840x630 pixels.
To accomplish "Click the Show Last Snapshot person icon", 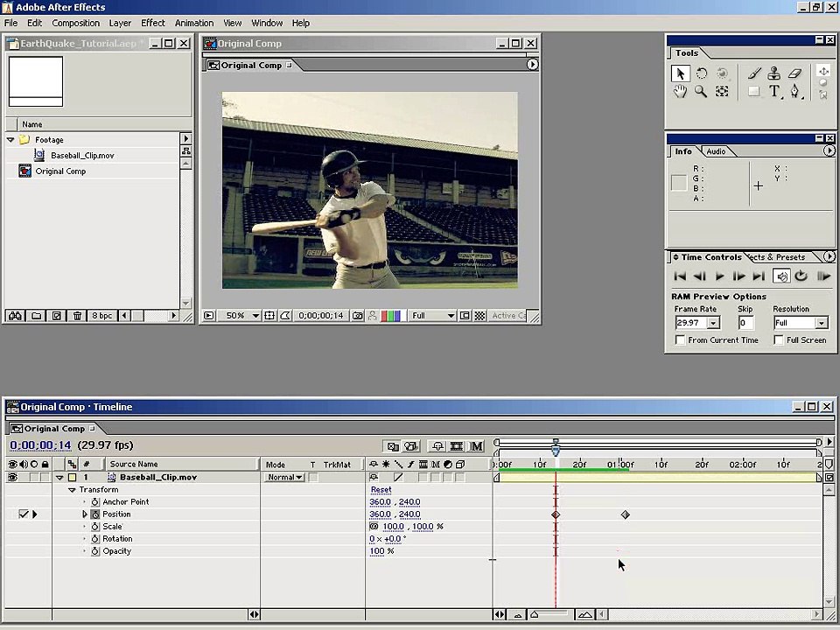I will coord(373,316).
